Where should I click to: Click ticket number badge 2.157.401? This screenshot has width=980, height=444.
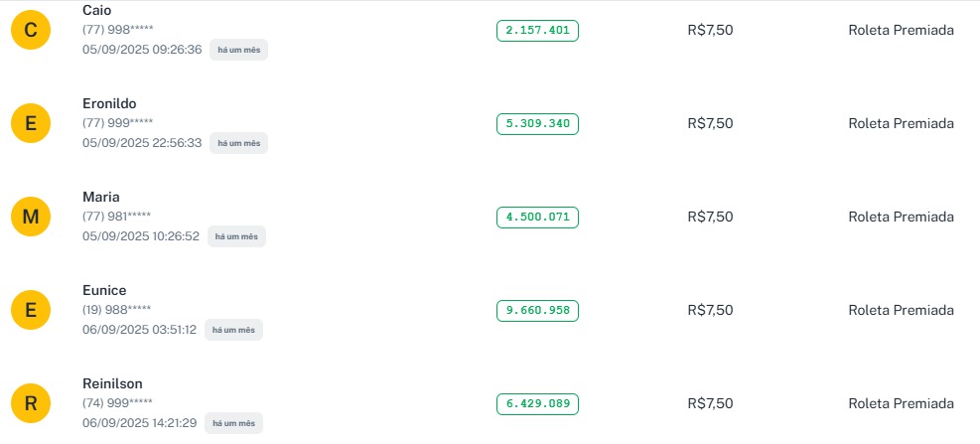coord(537,31)
